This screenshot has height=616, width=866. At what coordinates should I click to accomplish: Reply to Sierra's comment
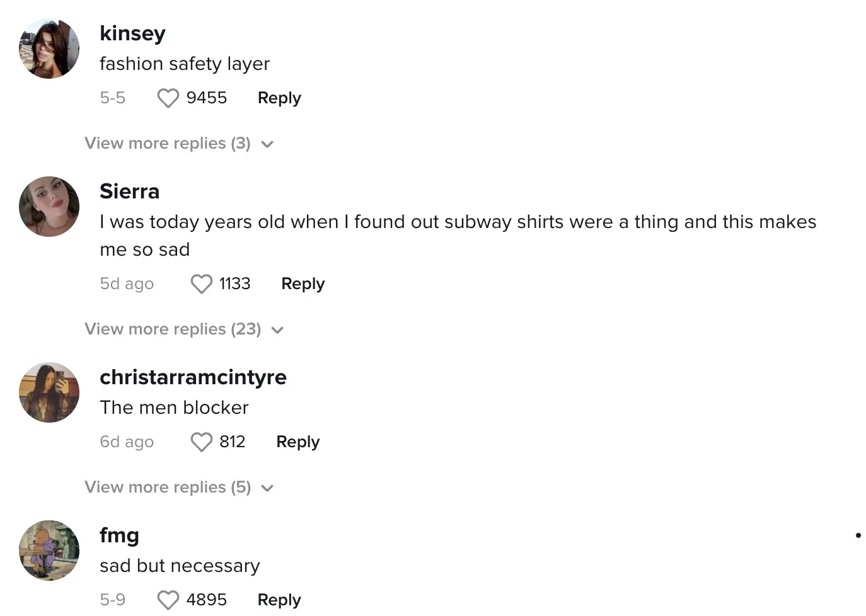click(303, 284)
